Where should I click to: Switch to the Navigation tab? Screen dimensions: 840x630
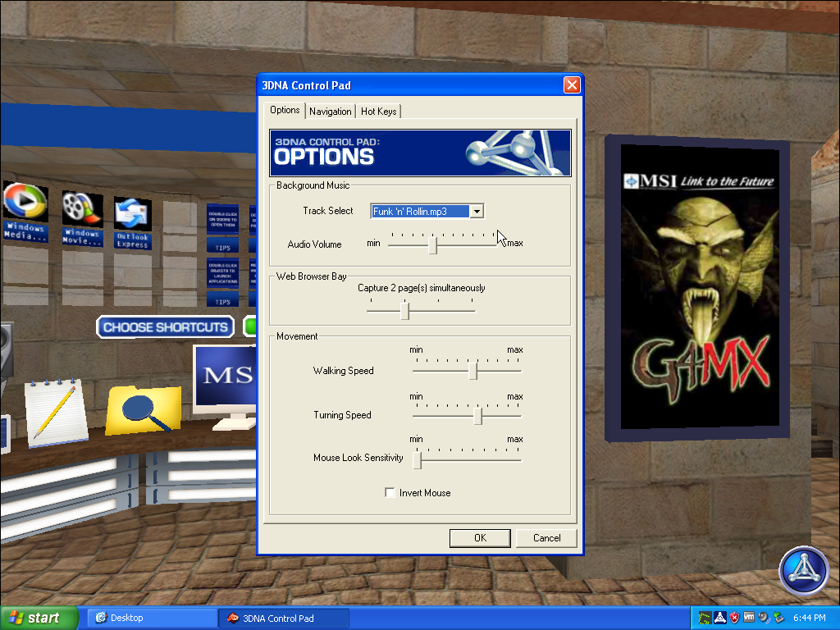330,111
